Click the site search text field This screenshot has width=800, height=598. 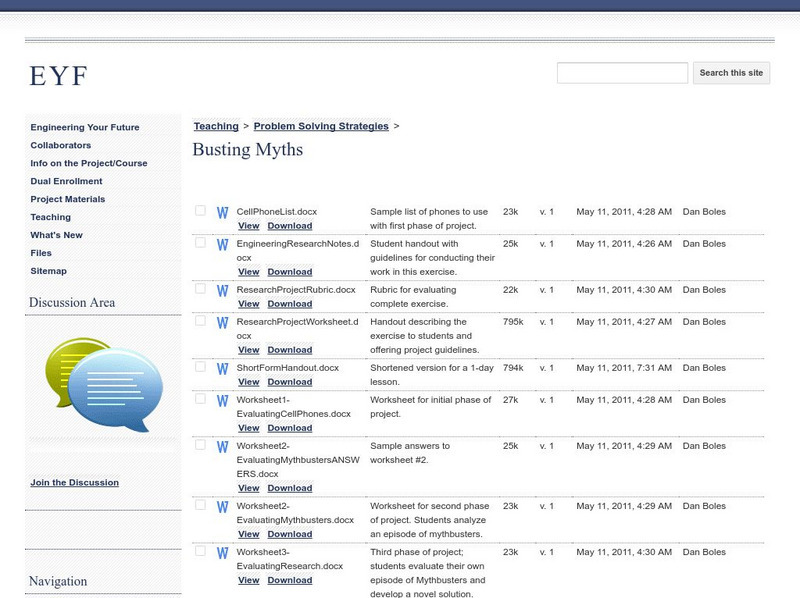click(622, 73)
